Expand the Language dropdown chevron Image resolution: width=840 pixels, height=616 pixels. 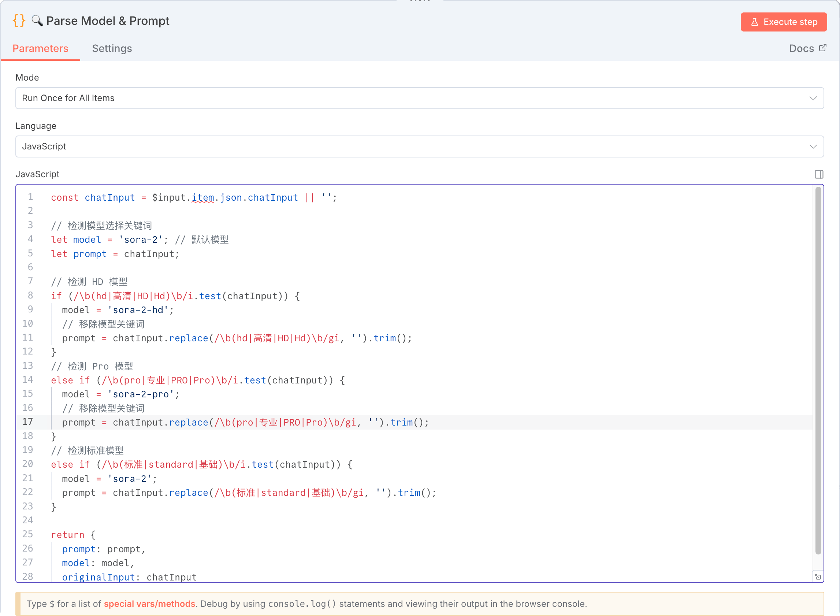813,146
